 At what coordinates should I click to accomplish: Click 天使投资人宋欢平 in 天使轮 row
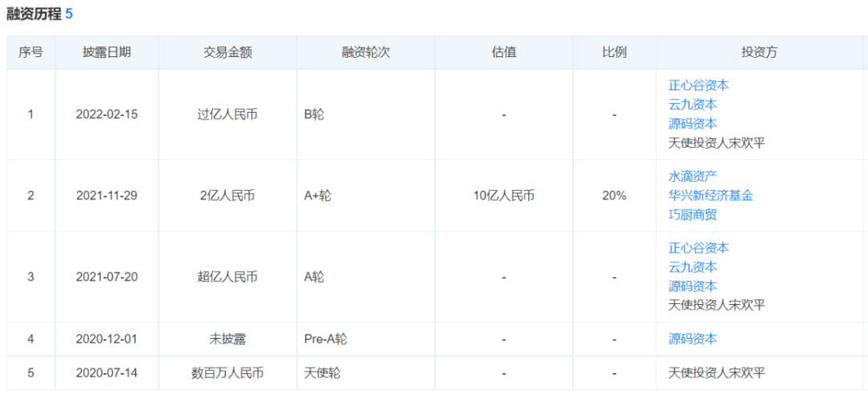[x=717, y=372]
